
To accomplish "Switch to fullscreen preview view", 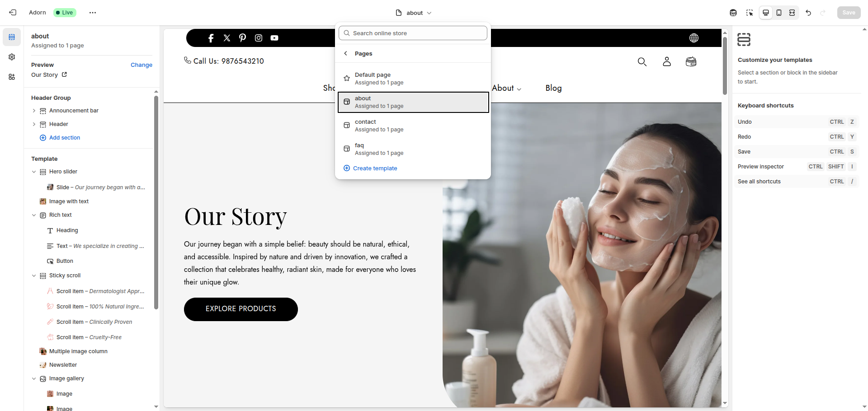I will pyautogui.click(x=792, y=13).
